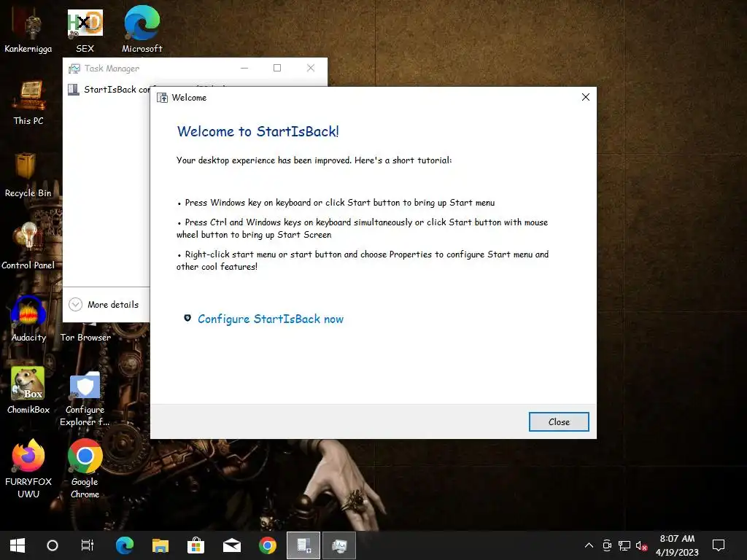The height and width of the screenshot is (560, 747).
Task: Maximize the Task Manager window
Action: tap(277, 68)
